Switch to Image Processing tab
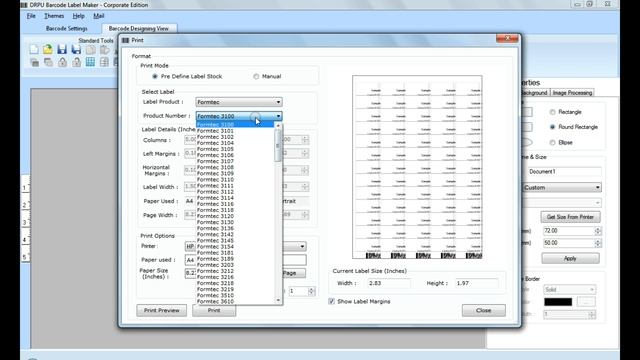The width and height of the screenshot is (640, 360). [572, 93]
